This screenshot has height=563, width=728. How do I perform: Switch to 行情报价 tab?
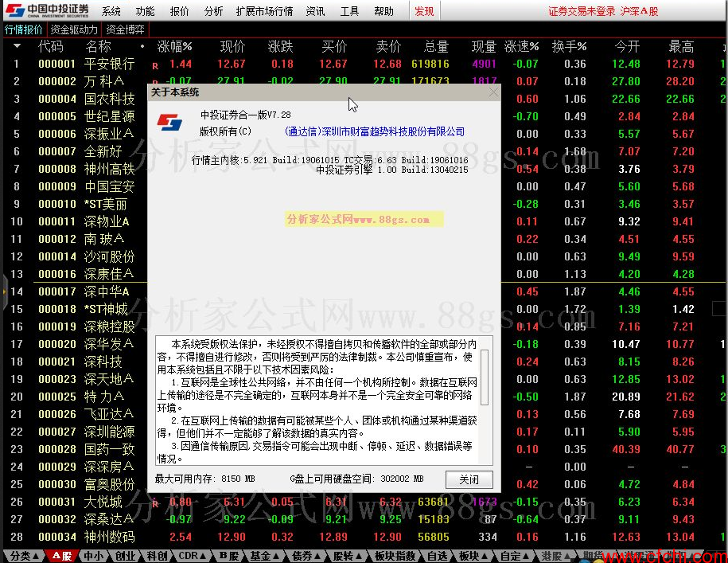pyautogui.click(x=24, y=29)
